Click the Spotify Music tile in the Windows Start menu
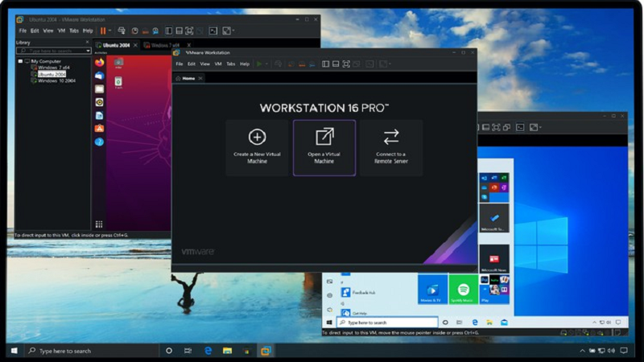This screenshot has height=362, width=644. (x=464, y=290)
